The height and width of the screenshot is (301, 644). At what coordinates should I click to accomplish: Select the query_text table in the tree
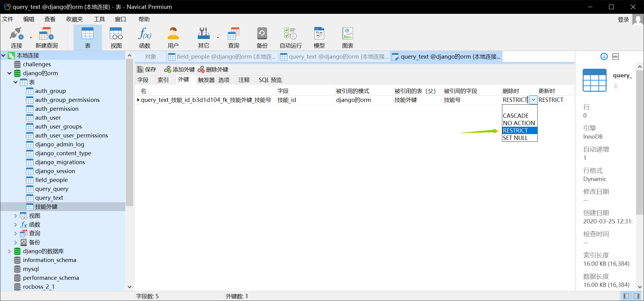pyautogui.click(x=49, y=198)
